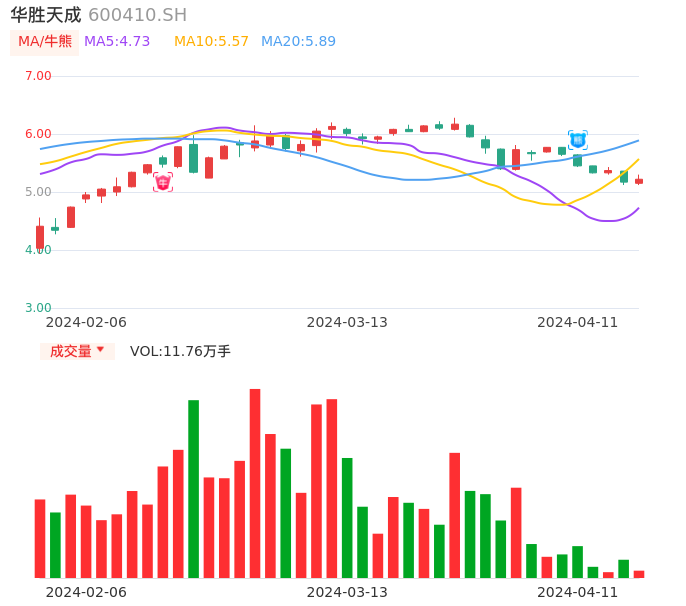Viewport: 686px width, 606px height.
Task: Click 2024-04-11 date under price chart
Action: 578,322
